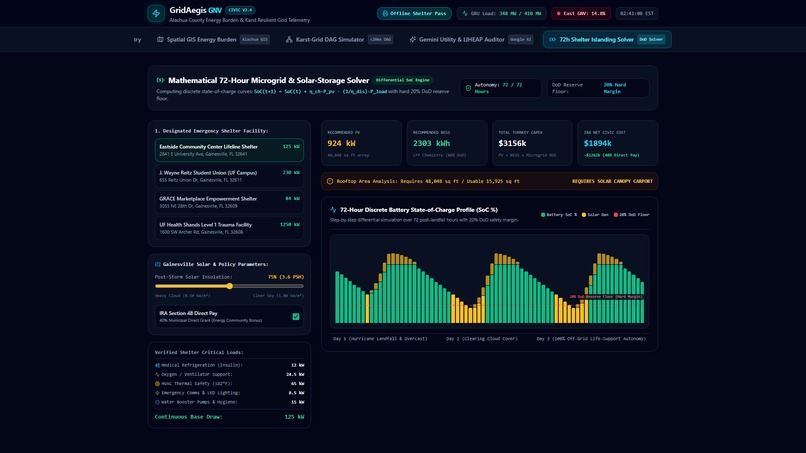The height and width of the screenshot is (453, 806).
Task: Click the 72h Shelter solver loop icon
Action: point(553,40)
